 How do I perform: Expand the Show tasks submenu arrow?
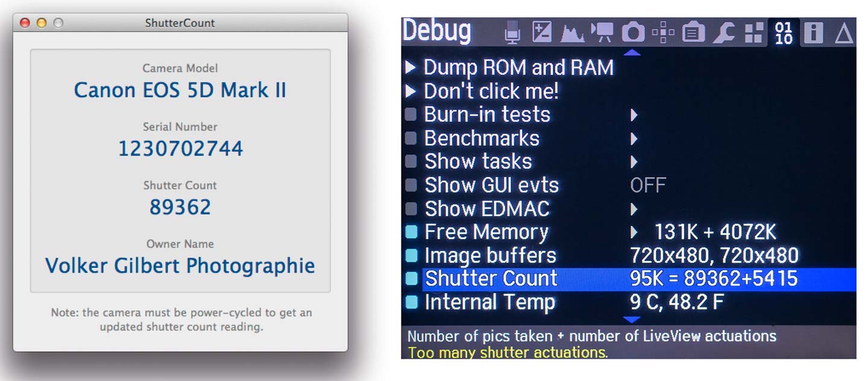click(634, 162)
